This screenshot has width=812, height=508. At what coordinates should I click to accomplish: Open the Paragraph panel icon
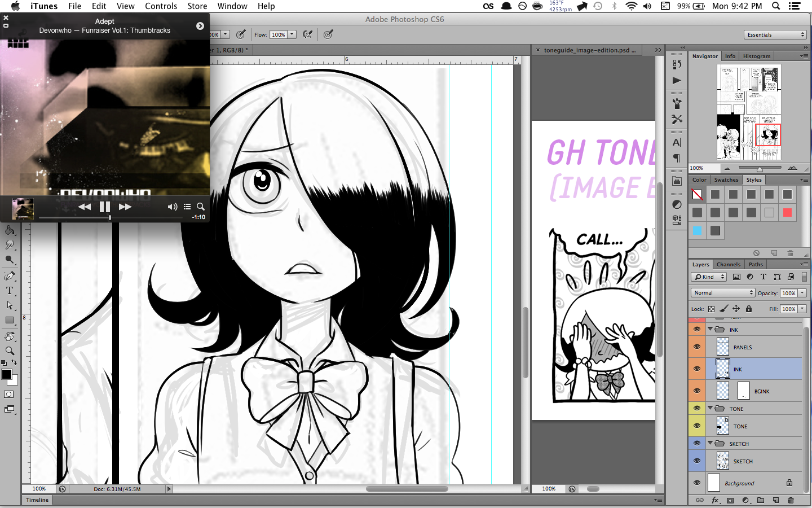coord(677,158)
